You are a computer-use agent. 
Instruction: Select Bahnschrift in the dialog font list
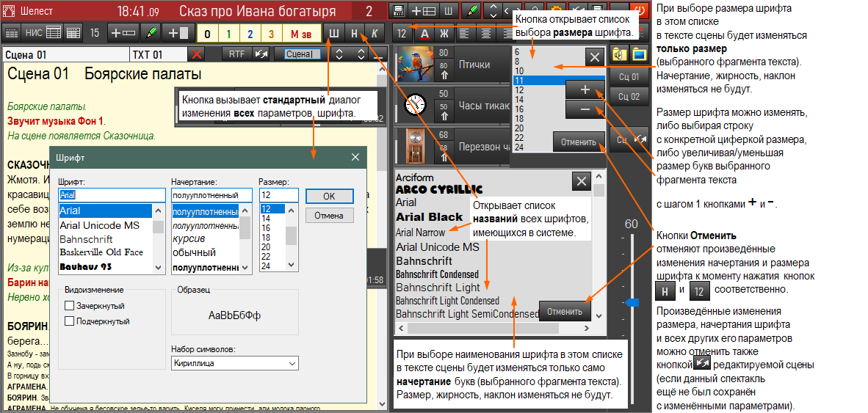[x=86, y=239]
